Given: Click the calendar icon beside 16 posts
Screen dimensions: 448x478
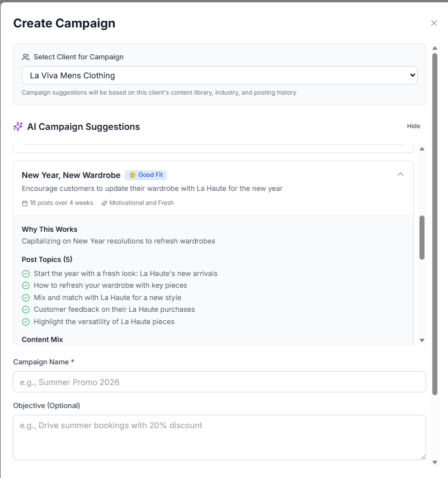Looking at the screenshot, I should click(x=25, y=203).
